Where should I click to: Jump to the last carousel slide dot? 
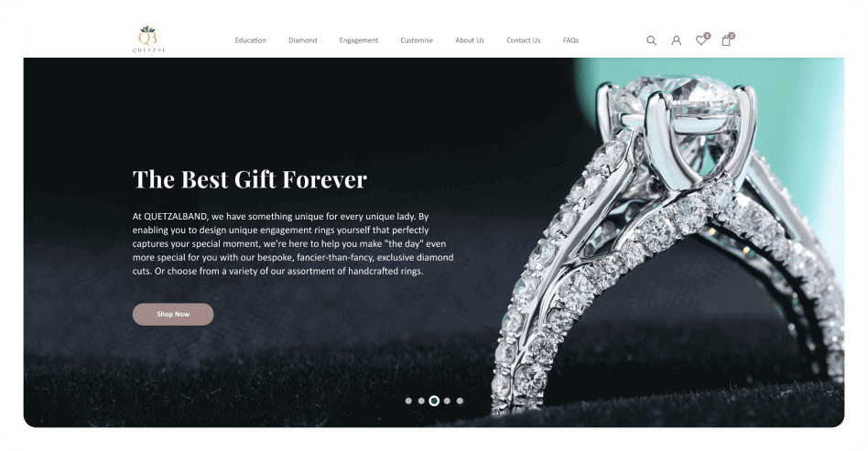[460, 401]
